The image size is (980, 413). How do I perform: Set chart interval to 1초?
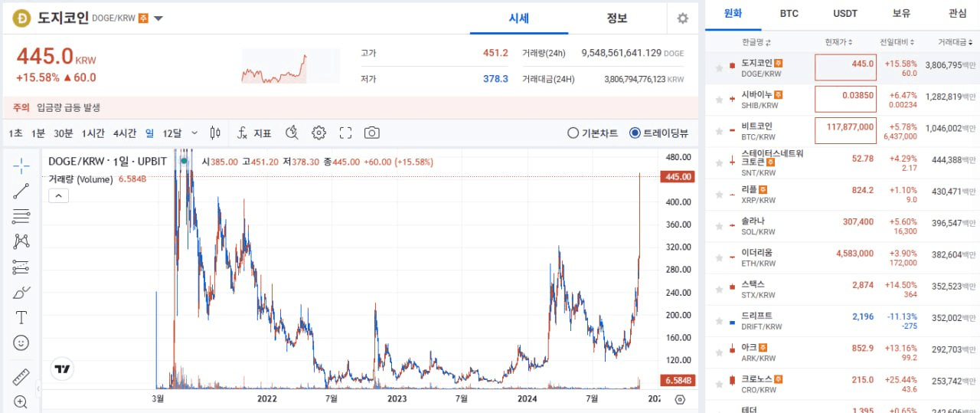15,133
